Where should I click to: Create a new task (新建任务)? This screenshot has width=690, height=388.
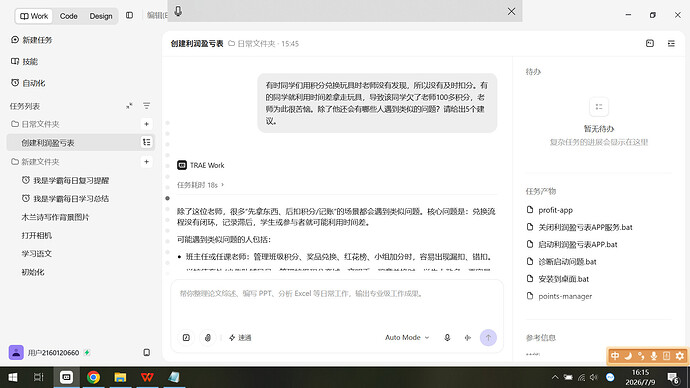(x=32, y=40)
